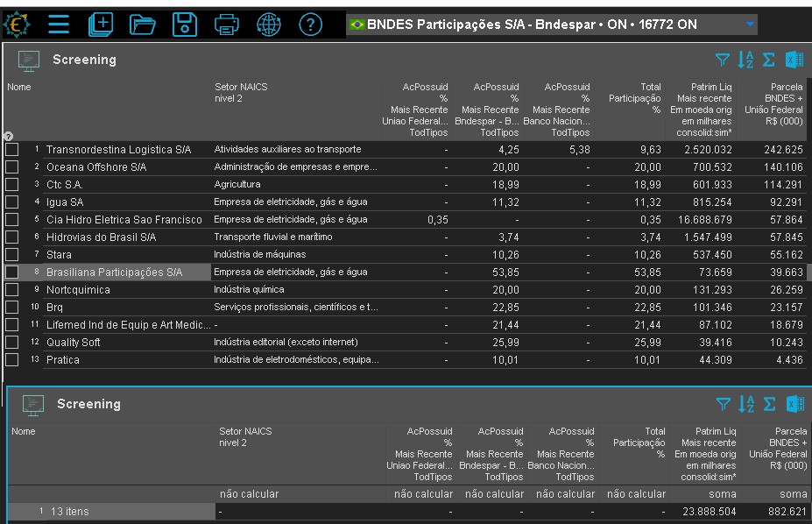Click Setor NAICS header in upper table
The image size is (812, 524).
point(241,93)
